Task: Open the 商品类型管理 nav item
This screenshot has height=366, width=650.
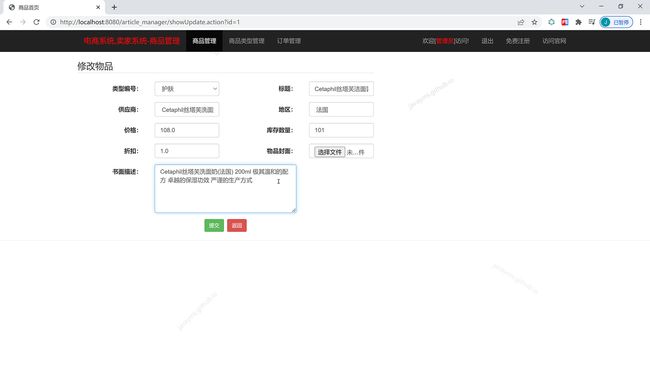Action: (x=246, y=41)
